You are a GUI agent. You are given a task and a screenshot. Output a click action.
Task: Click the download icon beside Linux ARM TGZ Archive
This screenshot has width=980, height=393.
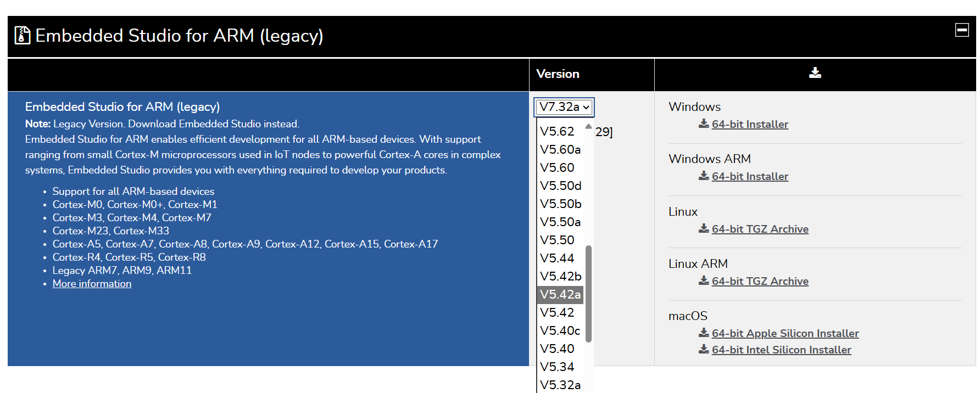click(704, 280)
